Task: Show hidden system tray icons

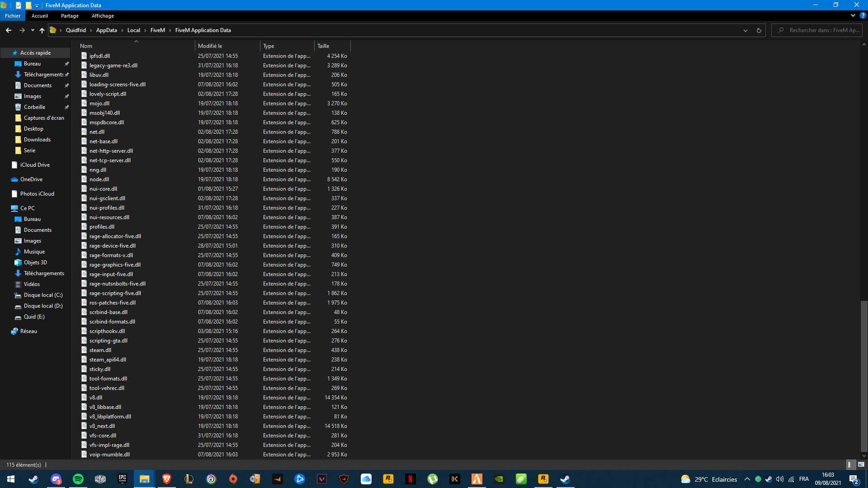Action: pyautogui.click(x=747, y=479)
